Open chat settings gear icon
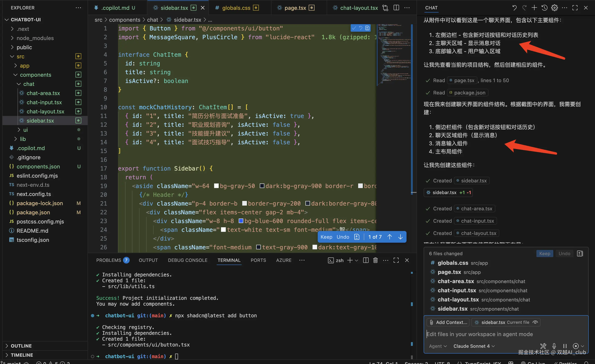This screenshot has width=595, height=364. pyautogui.click(x=554, y=8)
